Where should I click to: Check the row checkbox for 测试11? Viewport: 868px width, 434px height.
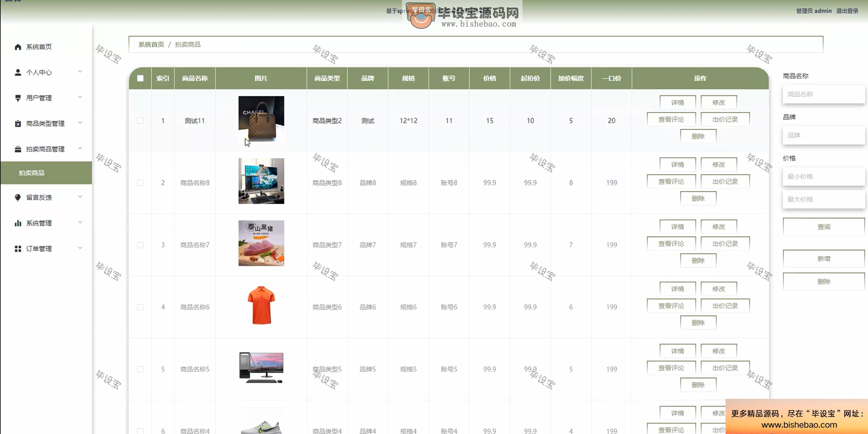[140, 121]
